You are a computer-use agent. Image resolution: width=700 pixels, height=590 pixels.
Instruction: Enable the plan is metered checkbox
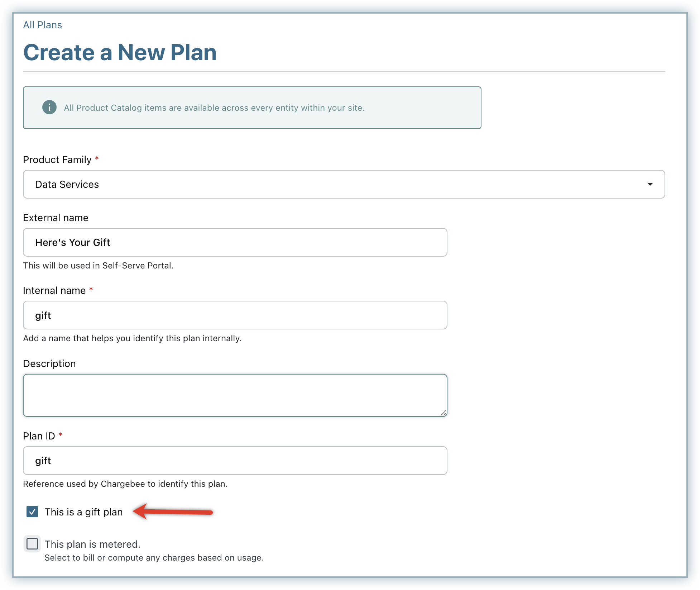click(x=32, y=544)
